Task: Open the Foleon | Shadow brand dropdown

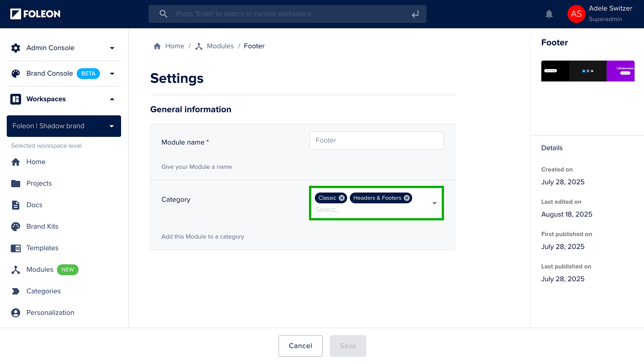Action: 64,126
